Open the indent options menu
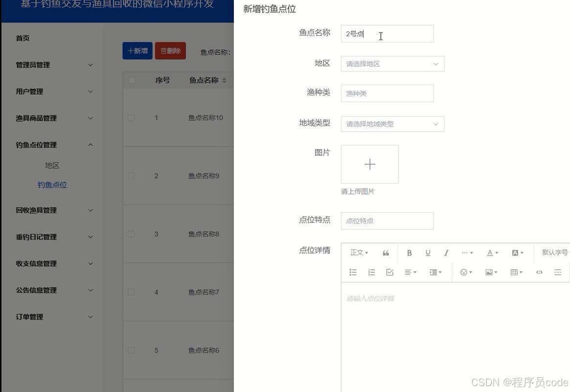 435,272
